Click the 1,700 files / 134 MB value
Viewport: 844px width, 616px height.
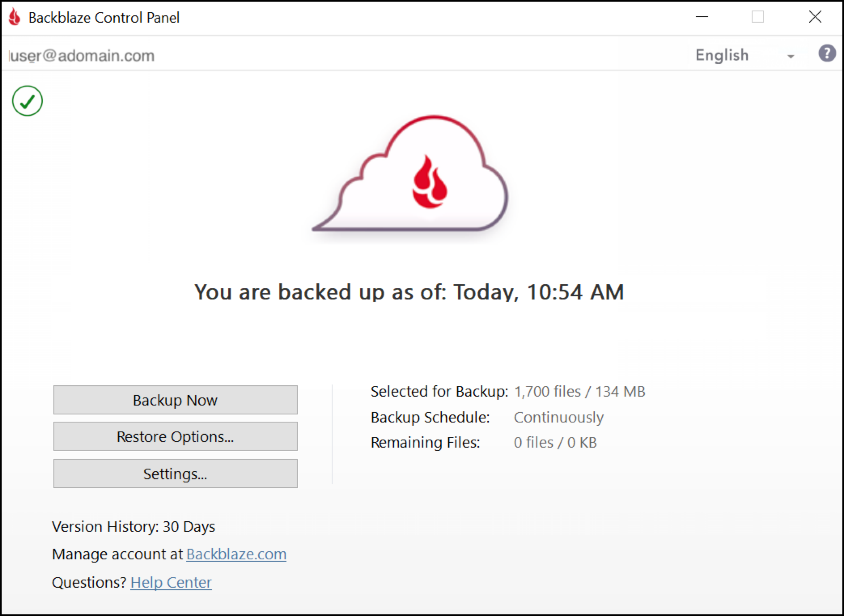point(579,391)
